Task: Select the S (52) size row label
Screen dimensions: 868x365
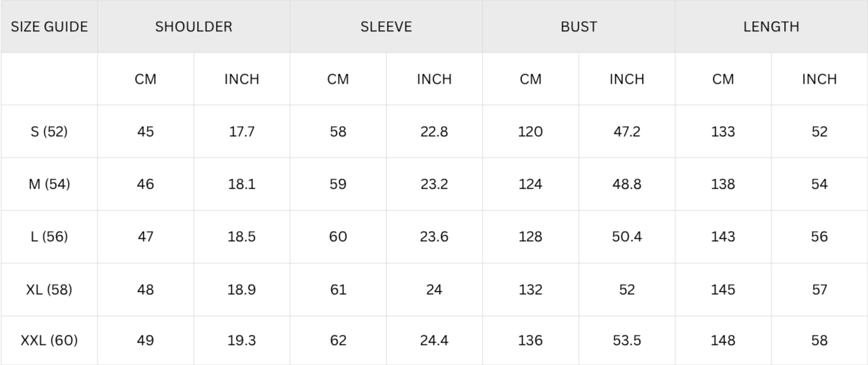Action: [x=49, y=131]
